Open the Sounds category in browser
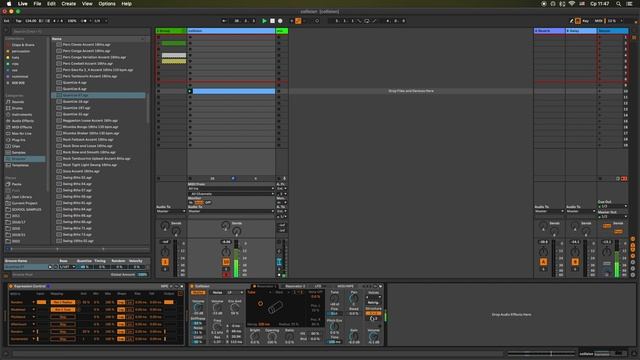Image resolution: width=640 pixels, height=360 pixels. click(x=18, y=102)
